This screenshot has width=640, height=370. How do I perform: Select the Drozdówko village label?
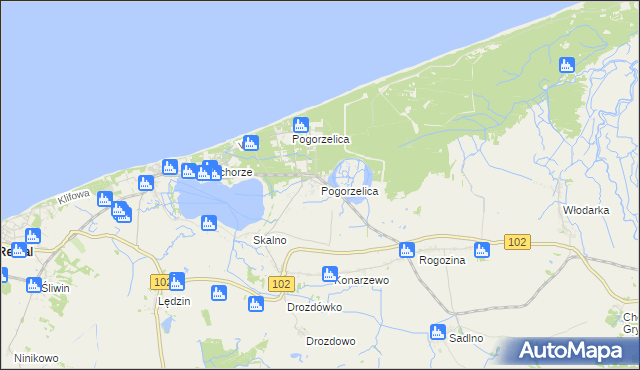tap(315, 307)
